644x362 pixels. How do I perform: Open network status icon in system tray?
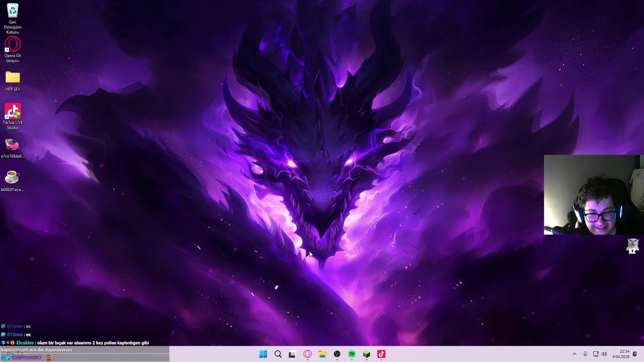[x=596, y=354]
